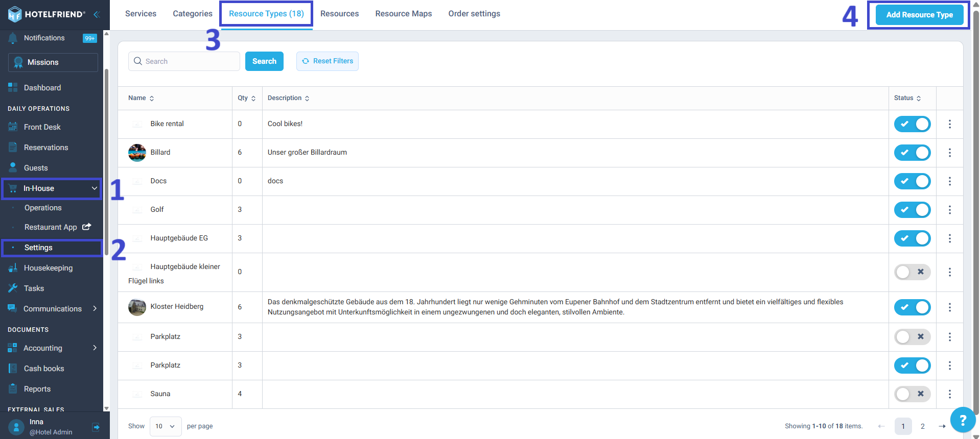Click the Add Resource Type button
Viewport: 980px width, 439px height.
pyautogui.click(x=920, y=15)
